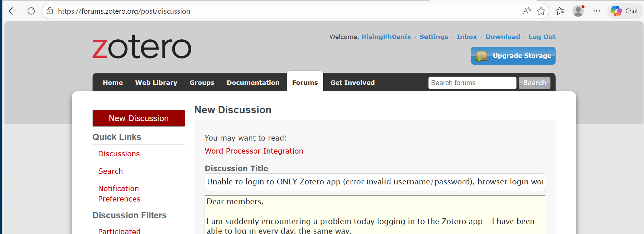Click the New Discussion page heading
Image resolution: width=644 pixels, height=234 pixels.
(233, 110)
